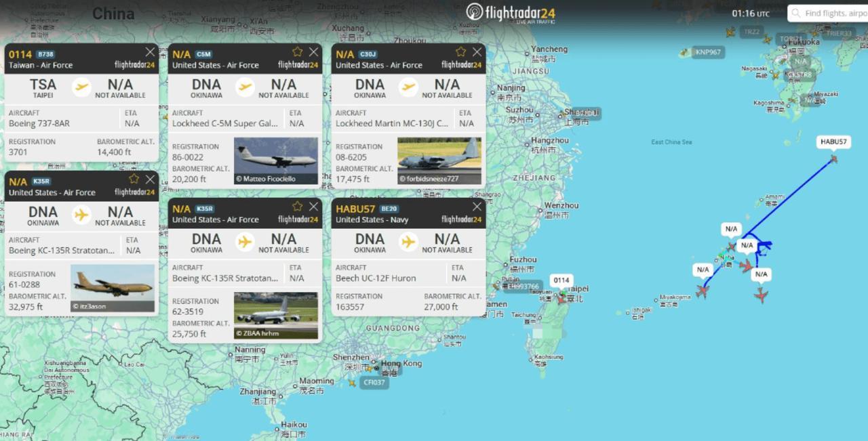Click the Beech UC-12F Huron aircraft name
Image resolution: width=868 pixels, height=441 pixels.
click(x=376, y=278)
